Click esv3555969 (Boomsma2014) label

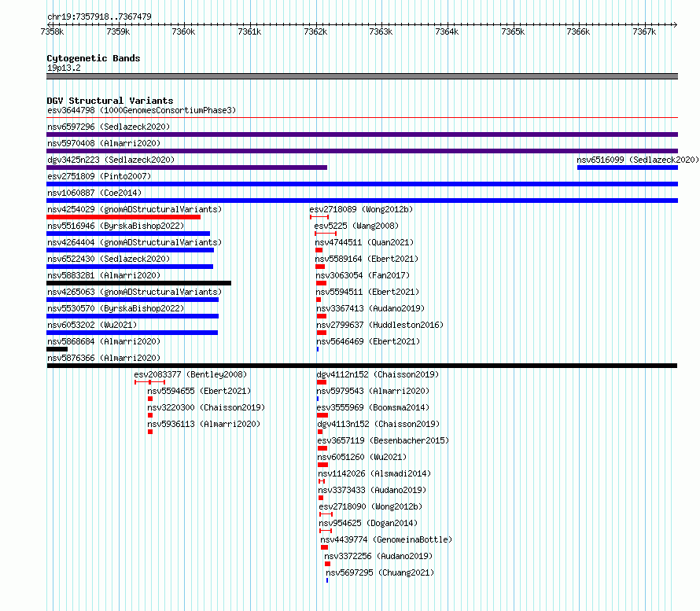[373, 407]
